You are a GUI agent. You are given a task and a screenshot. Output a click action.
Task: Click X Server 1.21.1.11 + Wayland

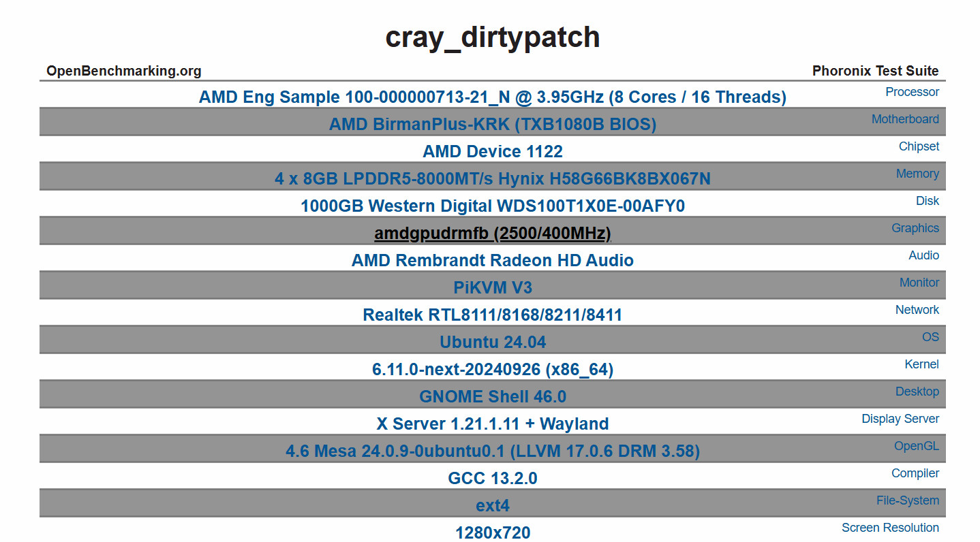[x=493, y=424]
